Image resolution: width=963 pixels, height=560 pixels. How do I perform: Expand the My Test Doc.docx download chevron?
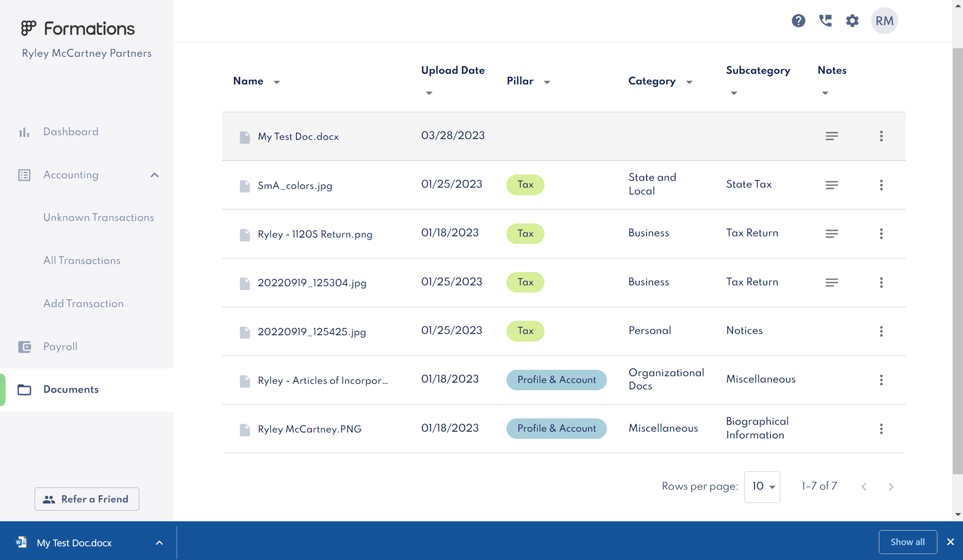(x=159, y=543)
